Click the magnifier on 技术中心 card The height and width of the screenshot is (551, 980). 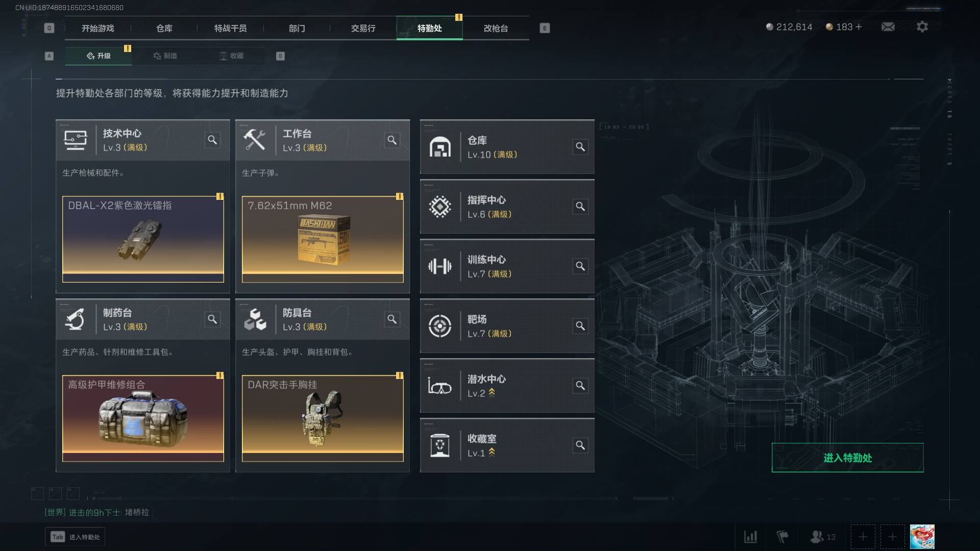[212, 140]
